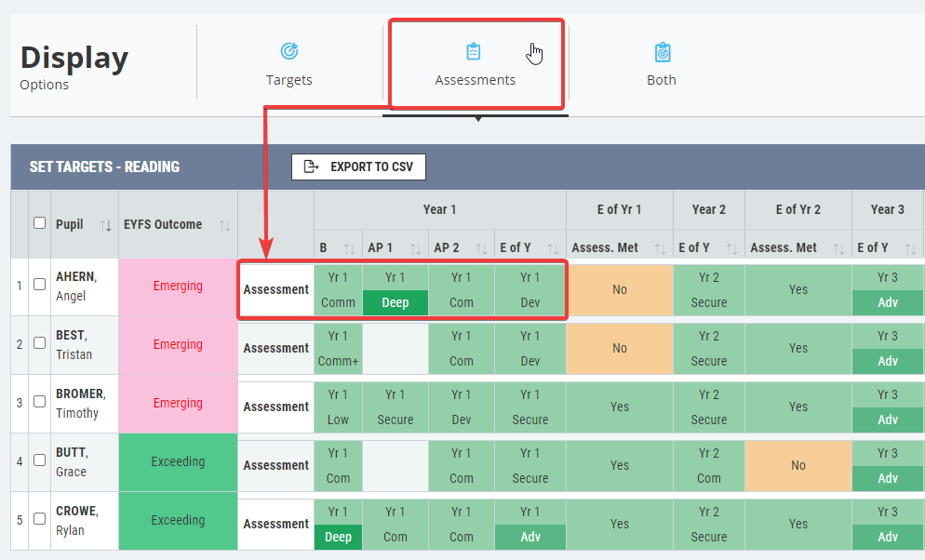Click the EXPORT TO CSV button
This screenshot has width=925, height=560.
coord(358,167)
